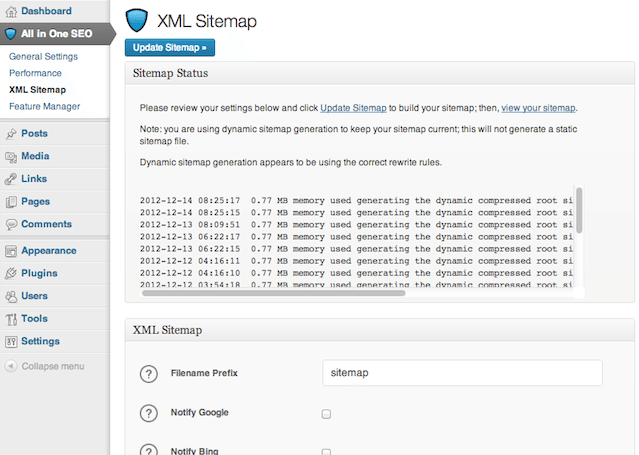Click log entry 2012-12-13 06:22:17
639x455 pixels.
pos(356,237)
